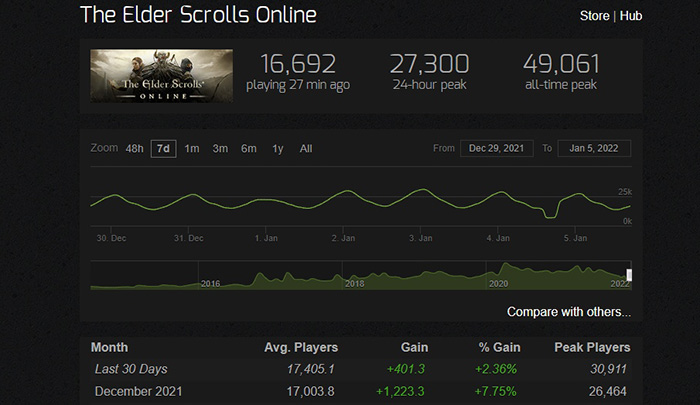Click the 2. Jan axis label
This screenshot has height=405, width=700.
pyautogui.click(x=343, y=238)
